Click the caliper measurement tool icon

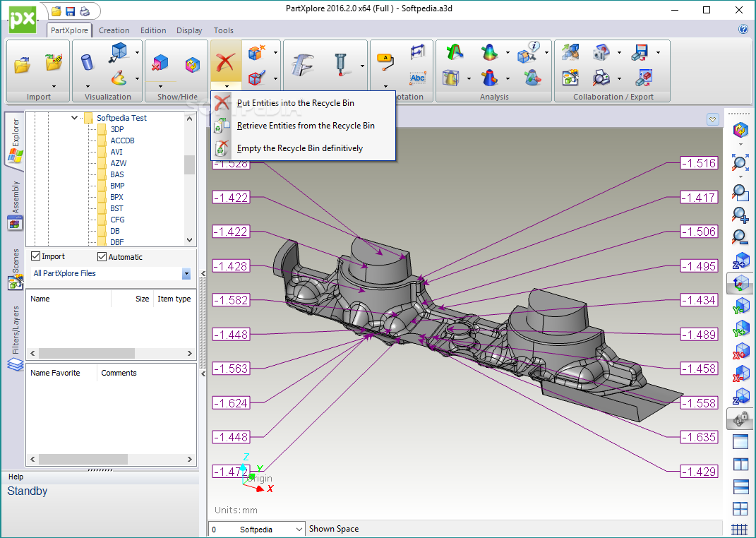pyautogui.click(x=303, y=64)
